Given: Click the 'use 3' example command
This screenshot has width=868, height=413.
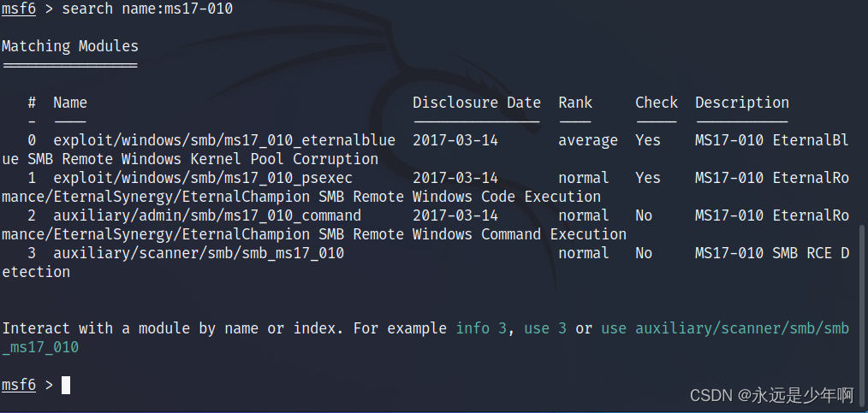Looking at the screenshot, I should (545, 328).
